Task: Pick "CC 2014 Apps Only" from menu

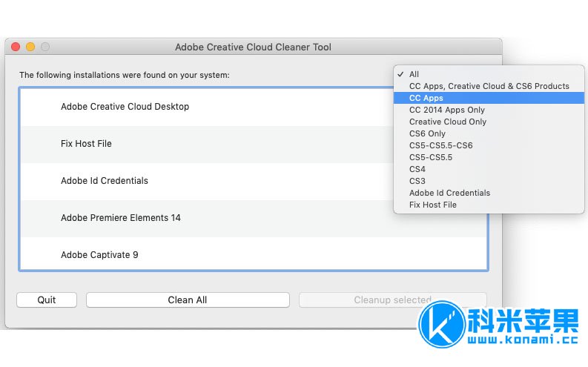Action: pyautogui.click(x=489, y=110)
